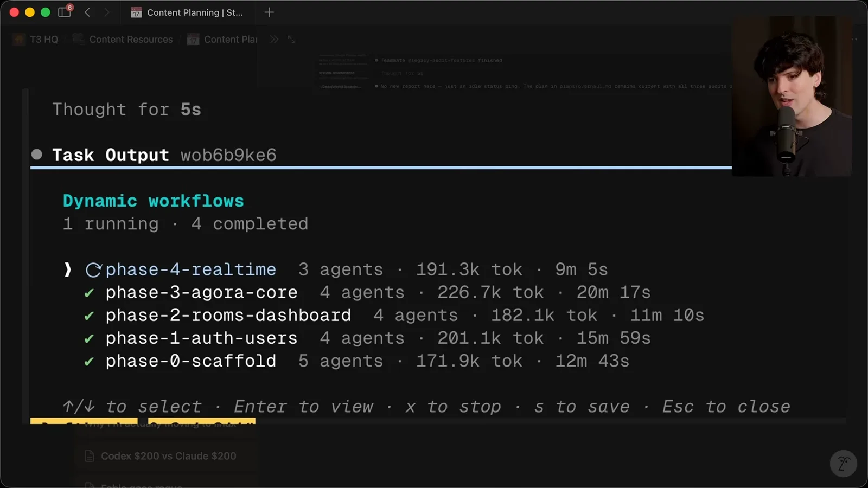Click the 'Thought for 5s' line
Screen dimensions: 868x488
pyautogui.click(x=126, y=110)
